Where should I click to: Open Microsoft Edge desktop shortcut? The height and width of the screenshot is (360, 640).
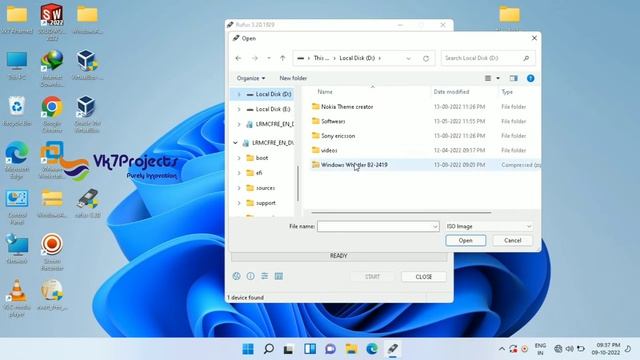tap(17, 160)
